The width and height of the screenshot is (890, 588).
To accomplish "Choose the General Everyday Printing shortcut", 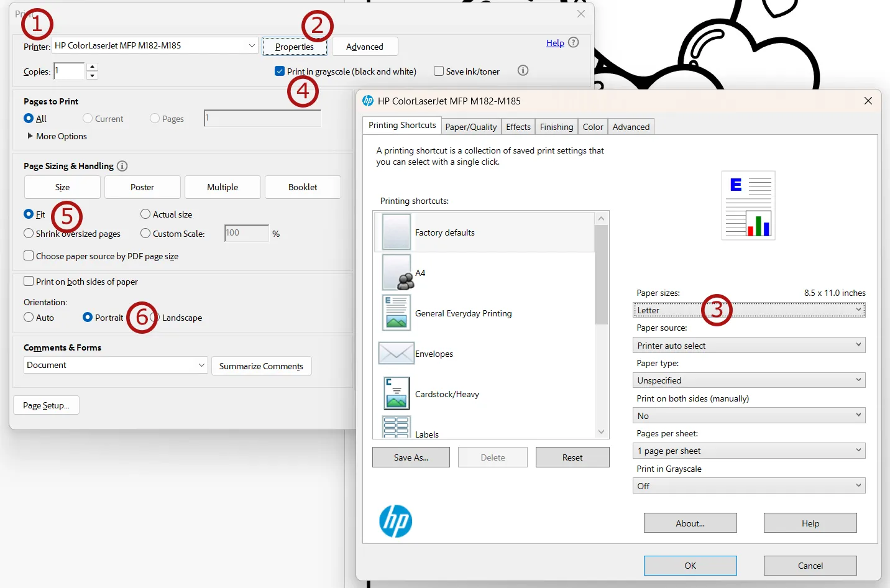I will [x=463, y=313].
